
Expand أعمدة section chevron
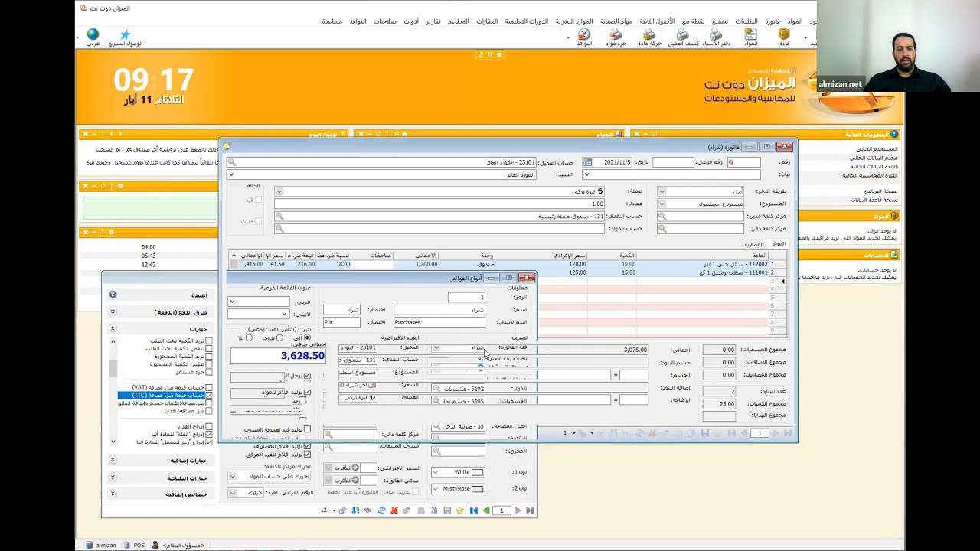pos(113,295)
